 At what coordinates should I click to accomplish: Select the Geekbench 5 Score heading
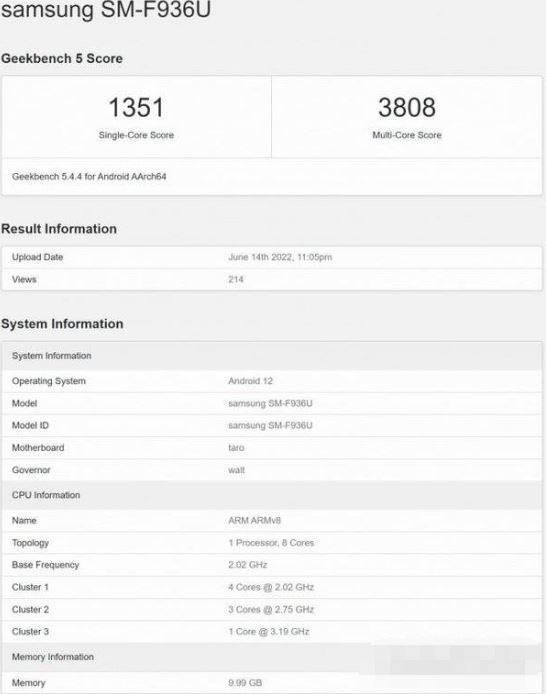tap(62, 58)
